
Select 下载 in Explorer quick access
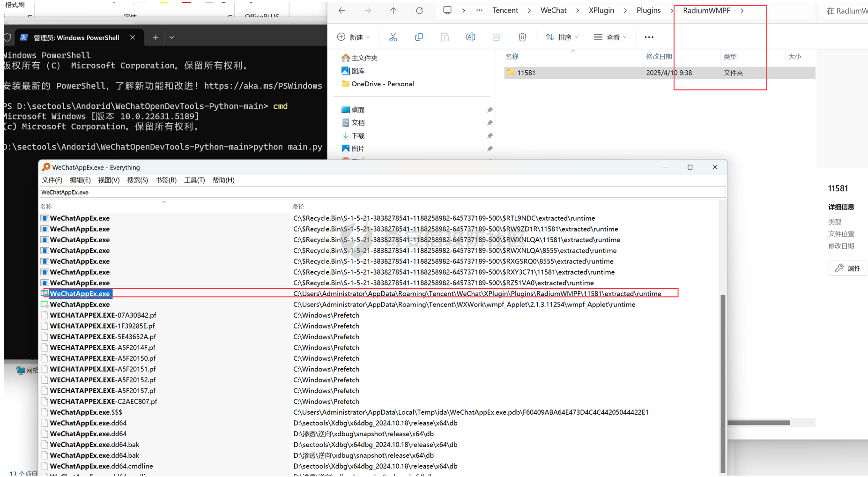coord(353,135)
